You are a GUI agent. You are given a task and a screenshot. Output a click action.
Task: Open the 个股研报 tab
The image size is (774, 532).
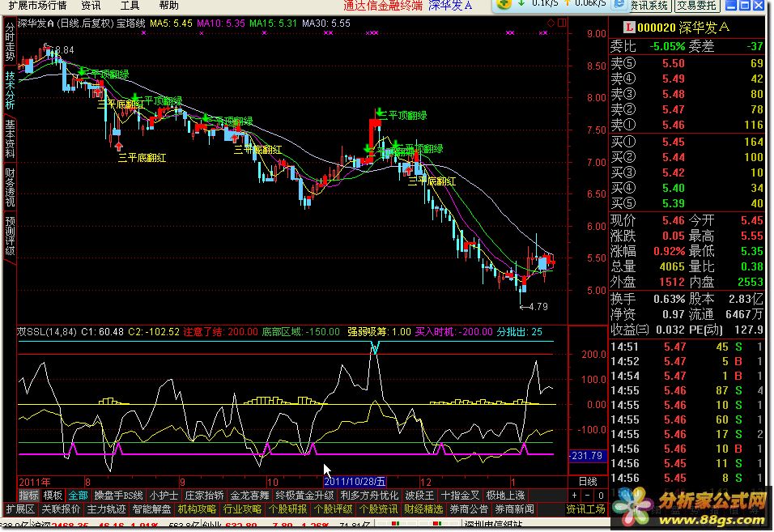point(287,509)
